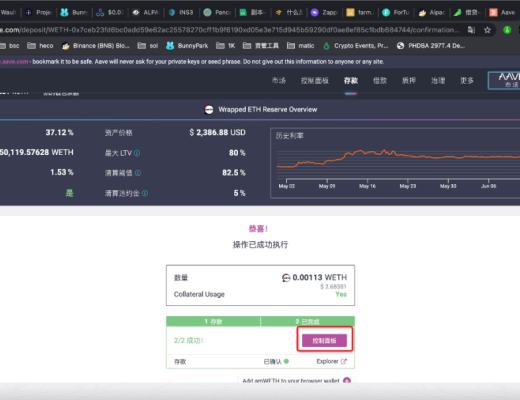Open 治理 in the Aave navigation

coord(438,81)
